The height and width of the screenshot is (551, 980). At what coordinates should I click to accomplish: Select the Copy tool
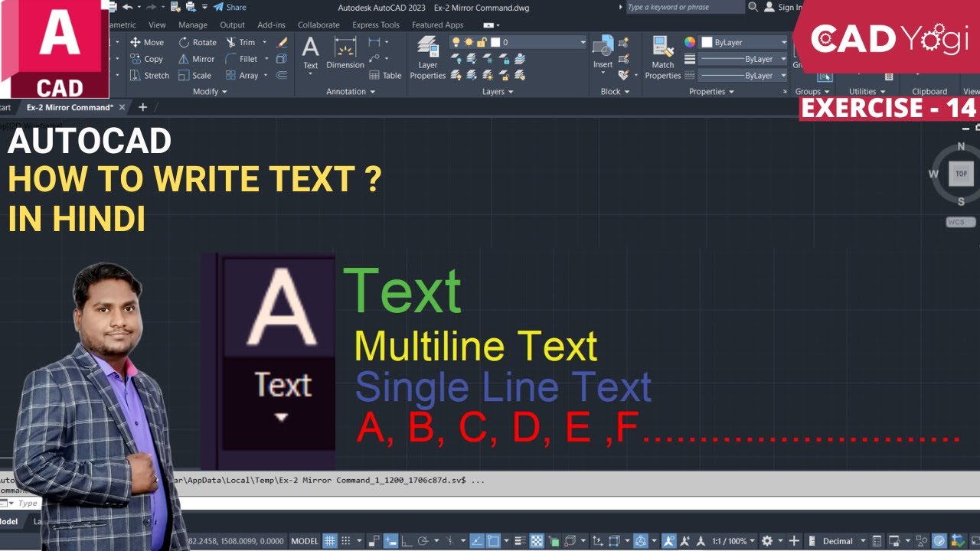tap(147, 59)
